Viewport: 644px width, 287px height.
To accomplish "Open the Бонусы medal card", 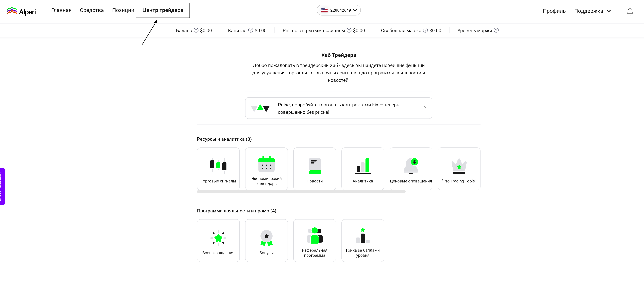I will (x=266, y=241).
